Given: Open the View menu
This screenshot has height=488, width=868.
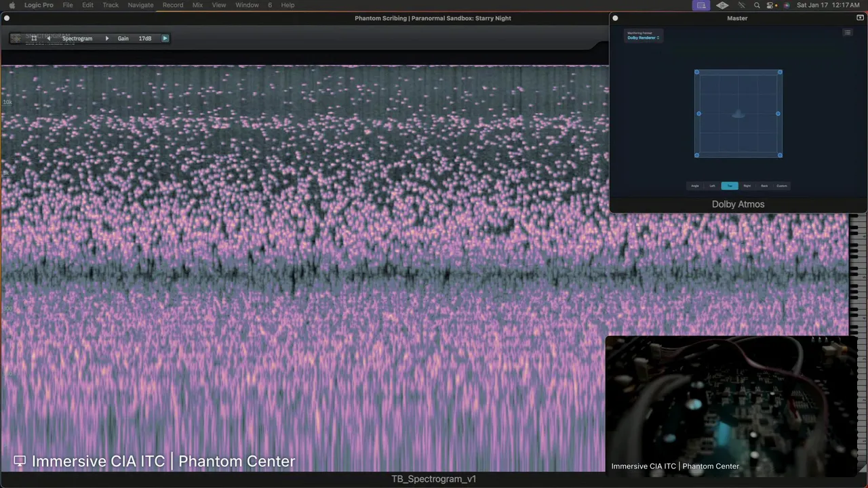Looking at the screenshot, I should pyautogui.click(x=219, y=5).
